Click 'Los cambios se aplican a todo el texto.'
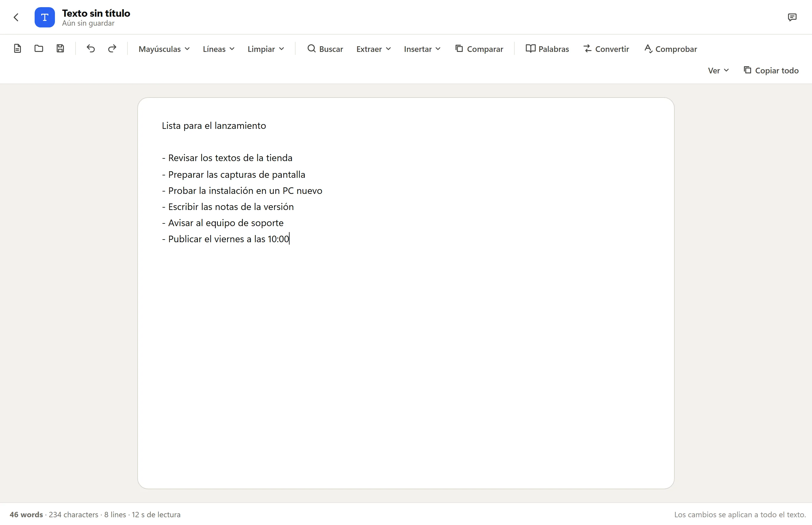This screenshot has width=812, height=525. [x=740, y=515]
